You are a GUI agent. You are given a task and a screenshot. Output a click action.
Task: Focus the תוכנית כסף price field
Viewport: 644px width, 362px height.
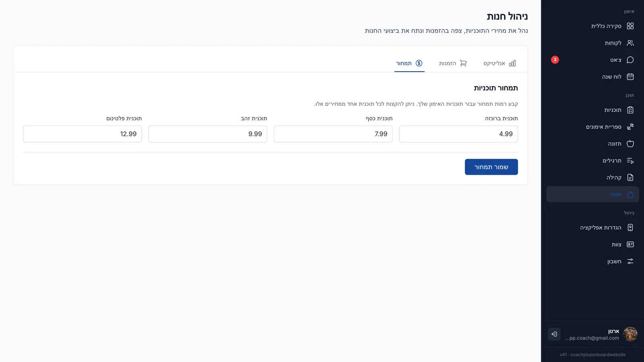click(333, 134)
